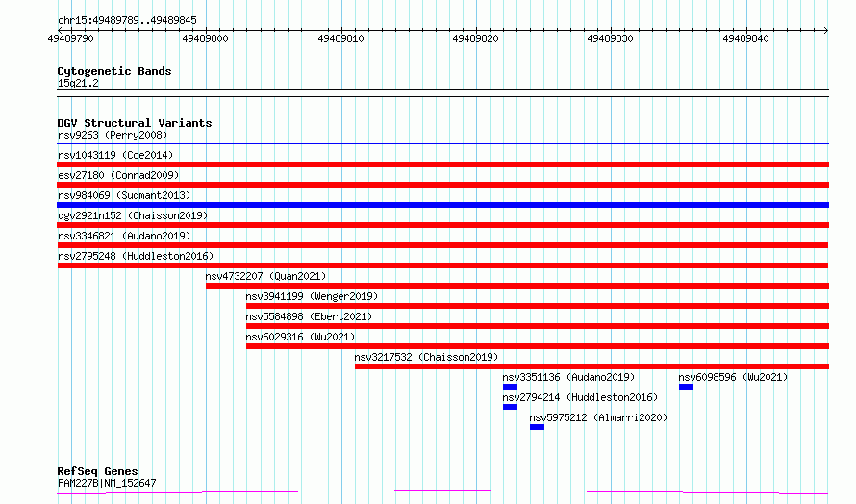856x504 pixels.
Task: Open dgv2921n152 (Chaisson2019) label
Action: (133, 215)
